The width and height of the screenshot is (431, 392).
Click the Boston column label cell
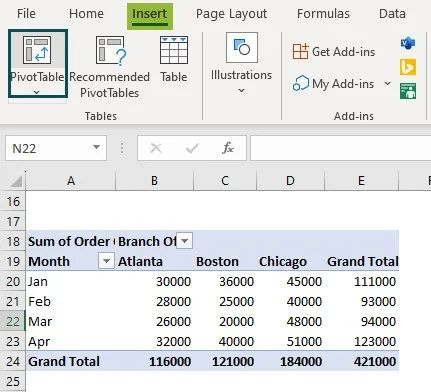point(225,261)
